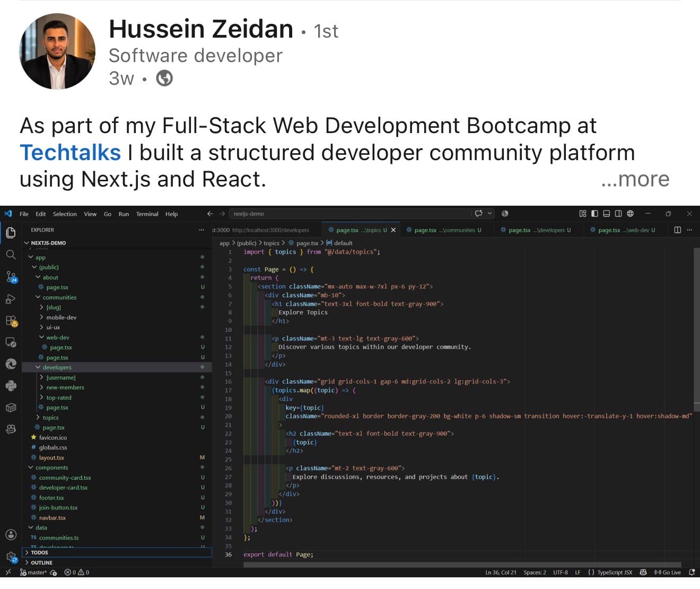Click the remote window status bar icon
700x589 pixels.
[x=8, y=572]
